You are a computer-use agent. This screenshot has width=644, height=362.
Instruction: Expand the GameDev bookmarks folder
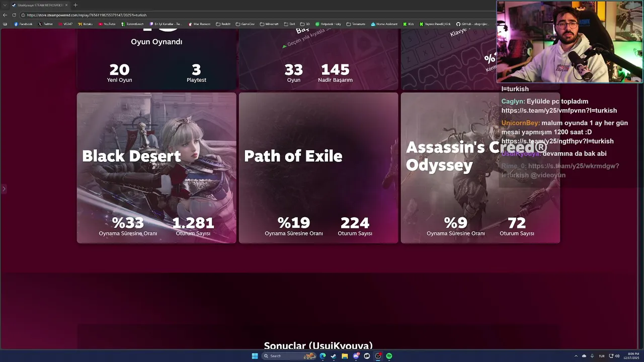[245, 24]
